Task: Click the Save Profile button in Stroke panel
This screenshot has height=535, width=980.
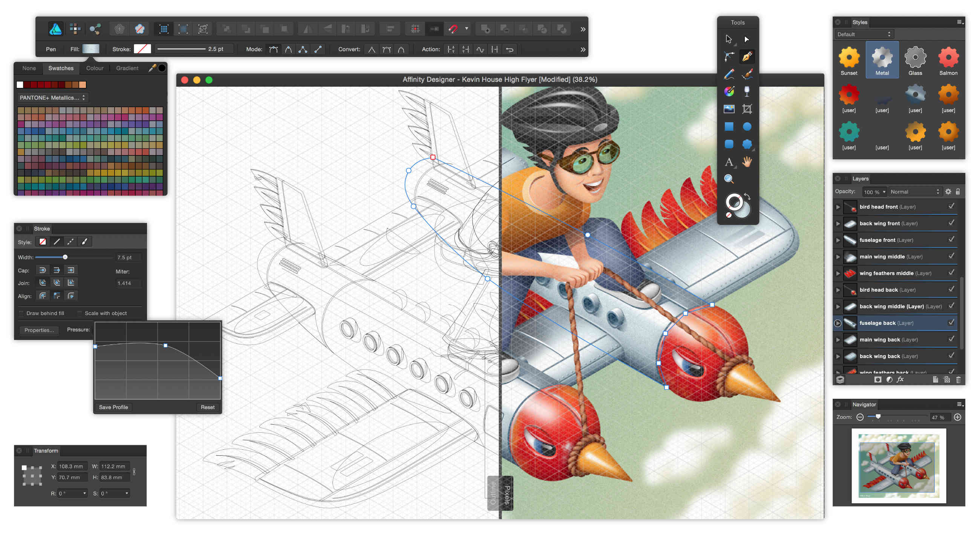Action: (114, 407)
